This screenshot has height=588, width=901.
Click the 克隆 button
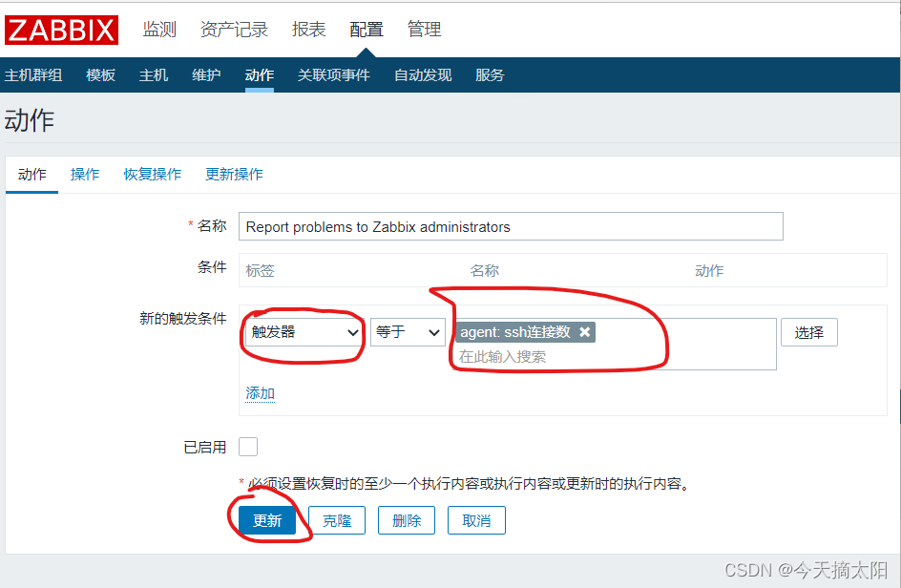(337, 521)
